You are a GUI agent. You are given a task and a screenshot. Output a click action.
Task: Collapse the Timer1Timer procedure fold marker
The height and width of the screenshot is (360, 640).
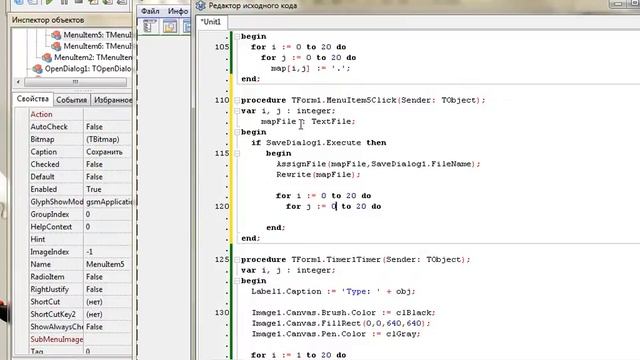coord(237,259)
